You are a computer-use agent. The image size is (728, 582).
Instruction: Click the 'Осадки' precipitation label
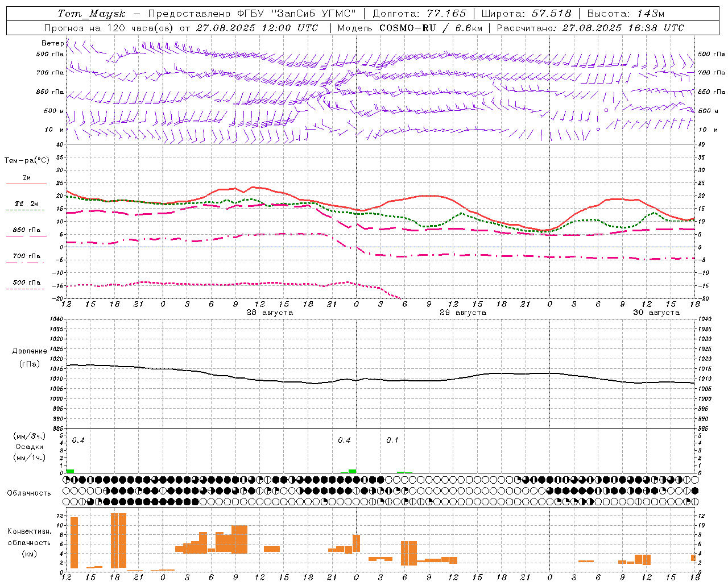click(x=30, y=447)
